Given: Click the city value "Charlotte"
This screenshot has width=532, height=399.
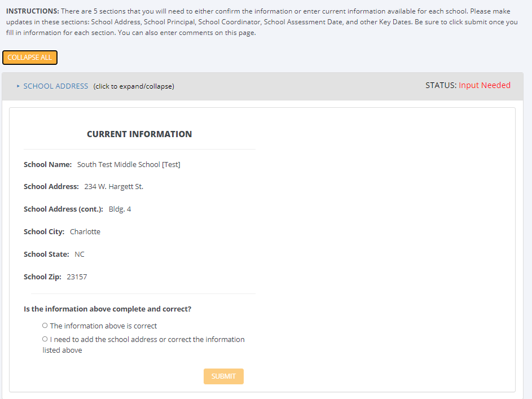Looking at the screenshot, I should click(85, 232).
